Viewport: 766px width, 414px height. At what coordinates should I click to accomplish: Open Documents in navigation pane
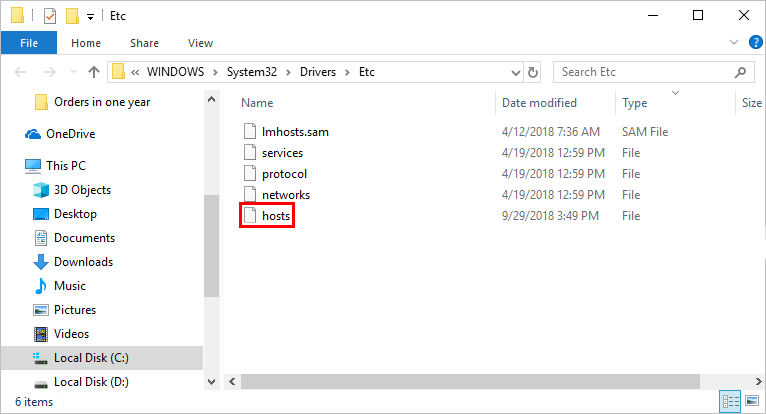click(84, 238)
